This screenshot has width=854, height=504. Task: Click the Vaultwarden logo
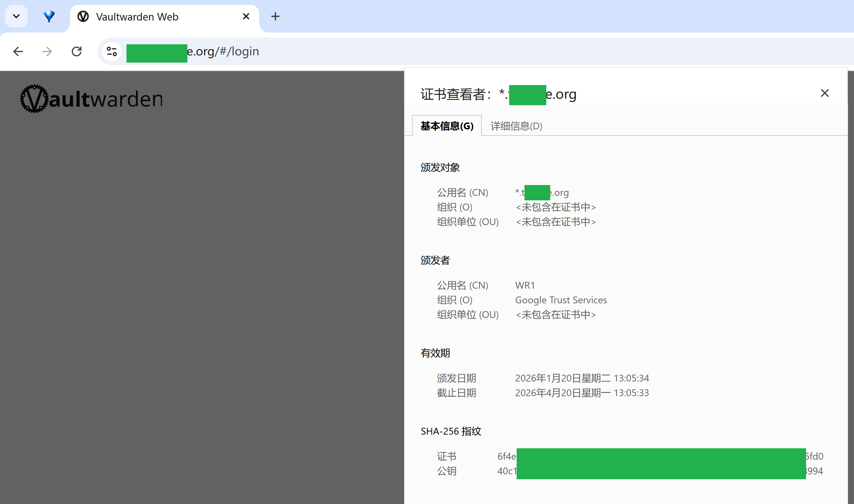(x=91, y=99)
